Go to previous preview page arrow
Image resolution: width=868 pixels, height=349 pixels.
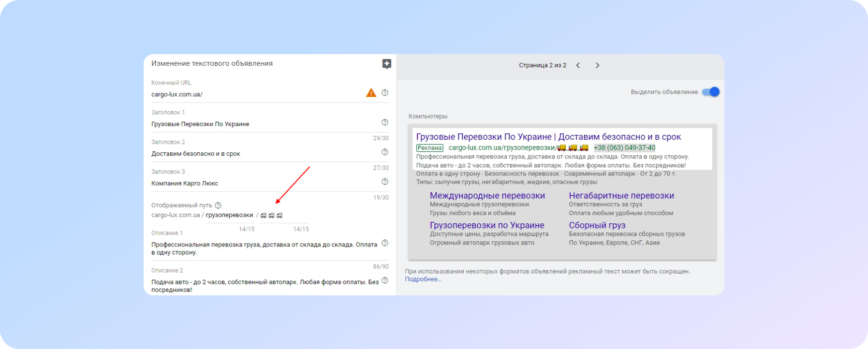pos(578,65)
